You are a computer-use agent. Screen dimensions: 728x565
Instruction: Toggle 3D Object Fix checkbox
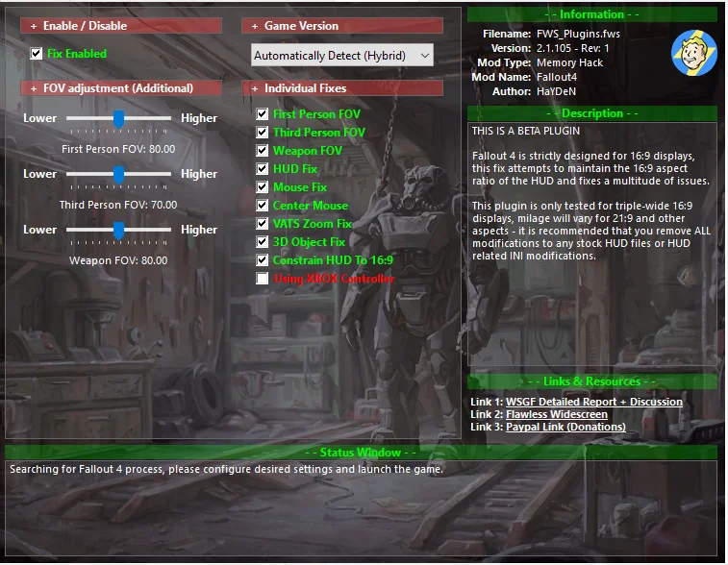click(263, 242)
